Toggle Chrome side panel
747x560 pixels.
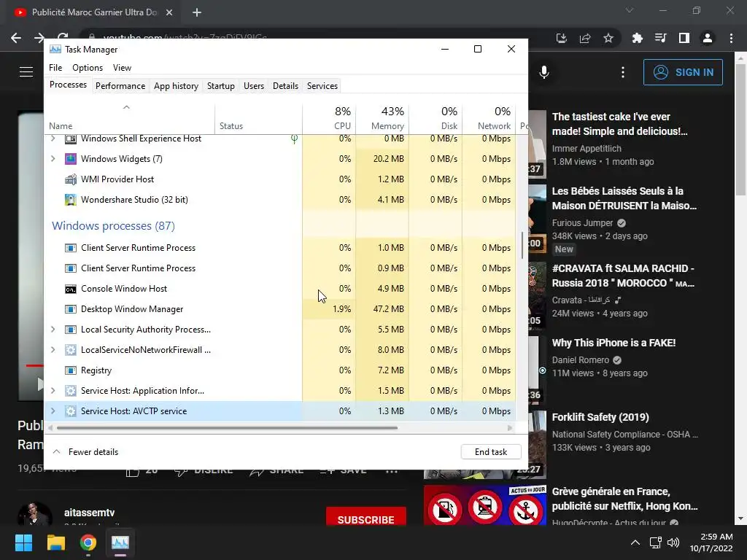[x=684, y=38]
